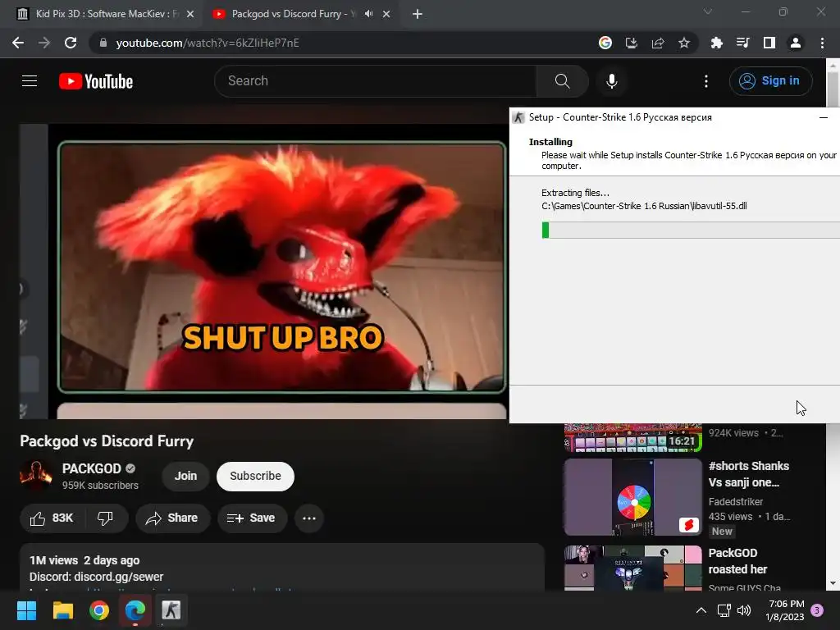The image size is (840, 630).
Task: Open the 16:21 recommended video thumbnail
Action: (x=632, y=438)
